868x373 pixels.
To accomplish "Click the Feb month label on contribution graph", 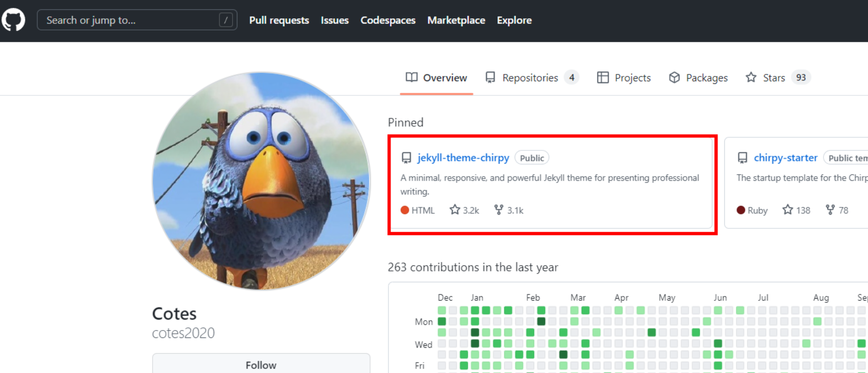I will pyautogui.click(x=533, y=298).
